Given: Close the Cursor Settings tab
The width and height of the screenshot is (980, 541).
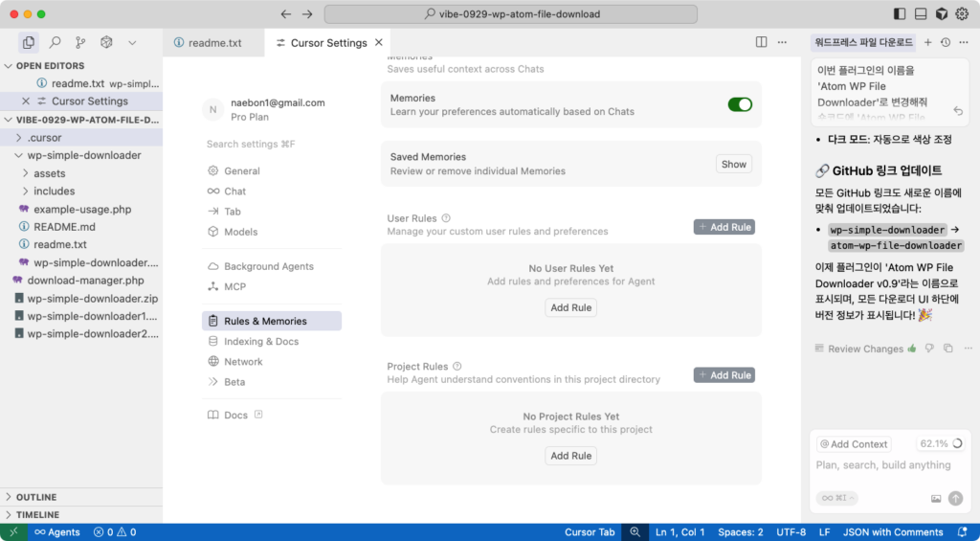Looking at the screenshot, I should [379, 43].
